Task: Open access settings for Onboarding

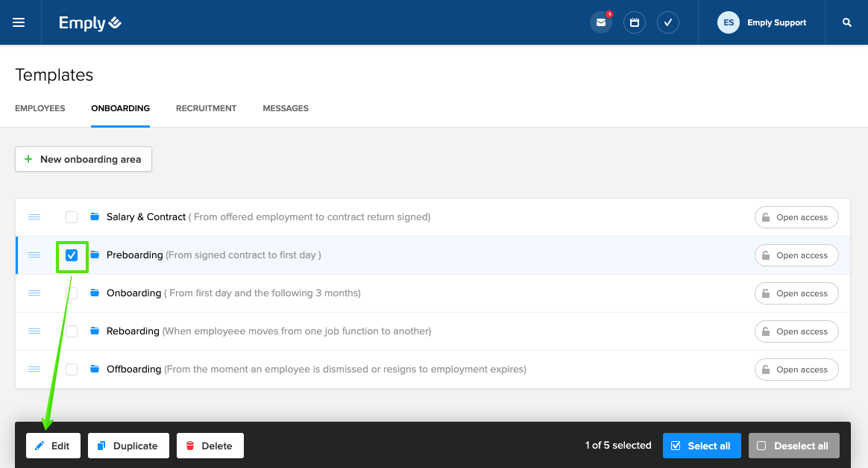Action: pyautogui.click(x=796, y=293)
